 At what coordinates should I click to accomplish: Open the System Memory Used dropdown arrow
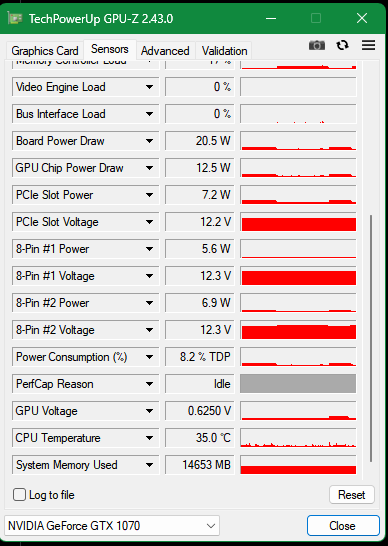point(149,465)
